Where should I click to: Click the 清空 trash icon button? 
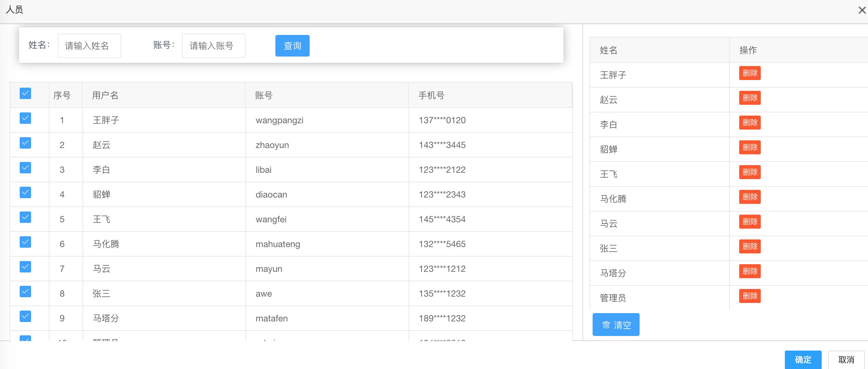[616, 324]
